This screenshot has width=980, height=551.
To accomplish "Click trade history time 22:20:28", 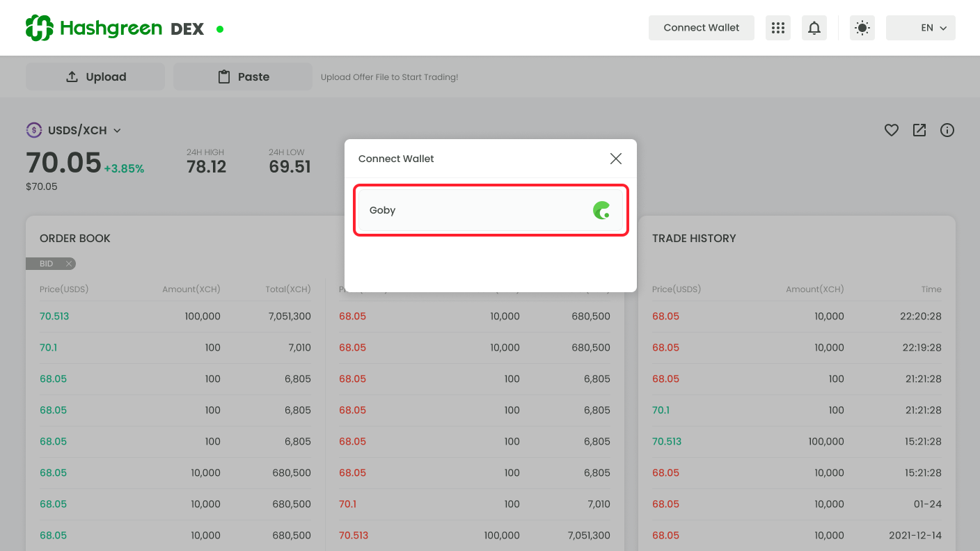I will [x=920, y=316].
